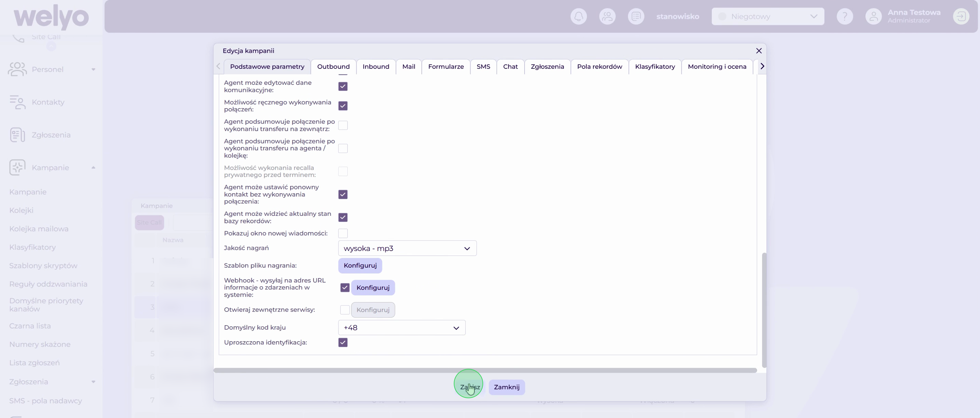The width and height of the screenshot is (980, 418).
Task: Click the Zapisz button
Action: pos(470,387)
